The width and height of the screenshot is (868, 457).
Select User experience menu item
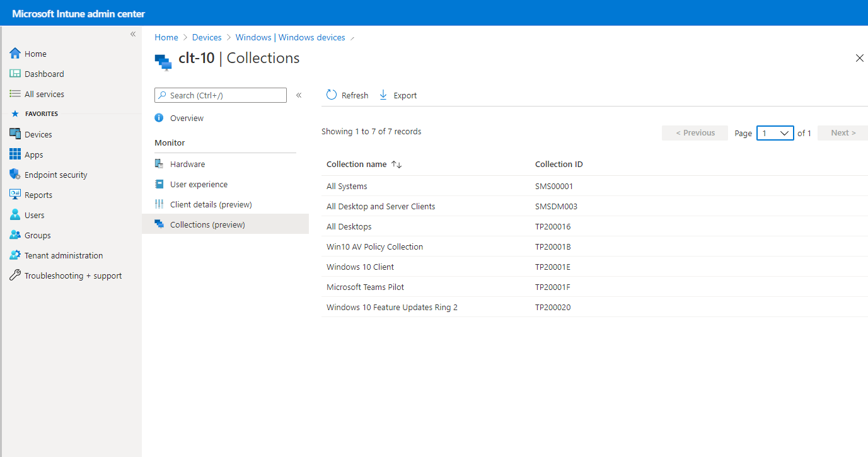pos(199,184)
